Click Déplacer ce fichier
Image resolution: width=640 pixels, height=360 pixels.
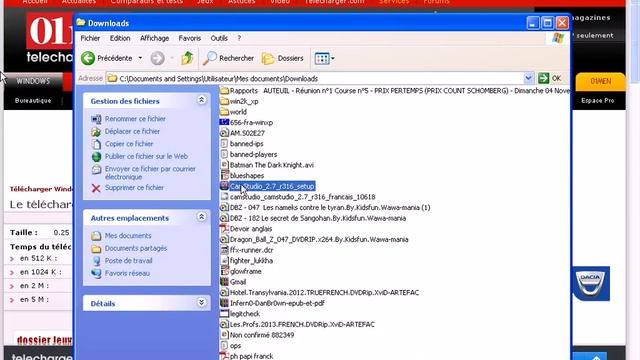point(132,131)
